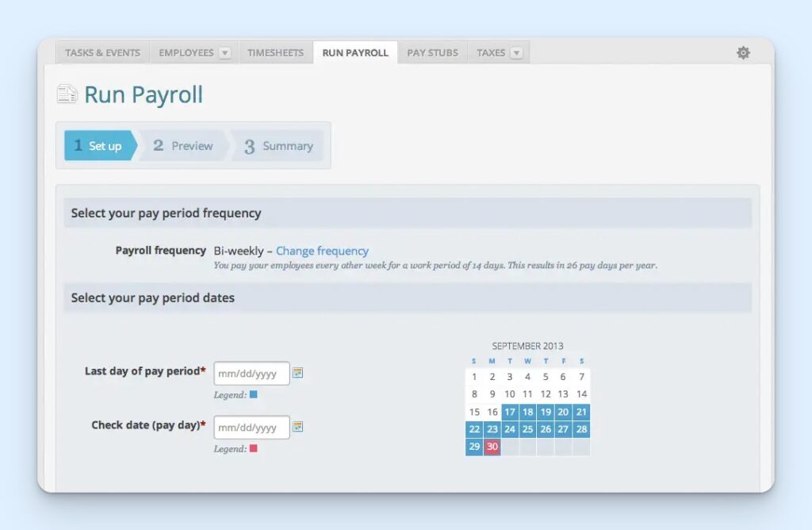Click September 25 on the calendar
The image size is (812, 530).
coord(527,429)
